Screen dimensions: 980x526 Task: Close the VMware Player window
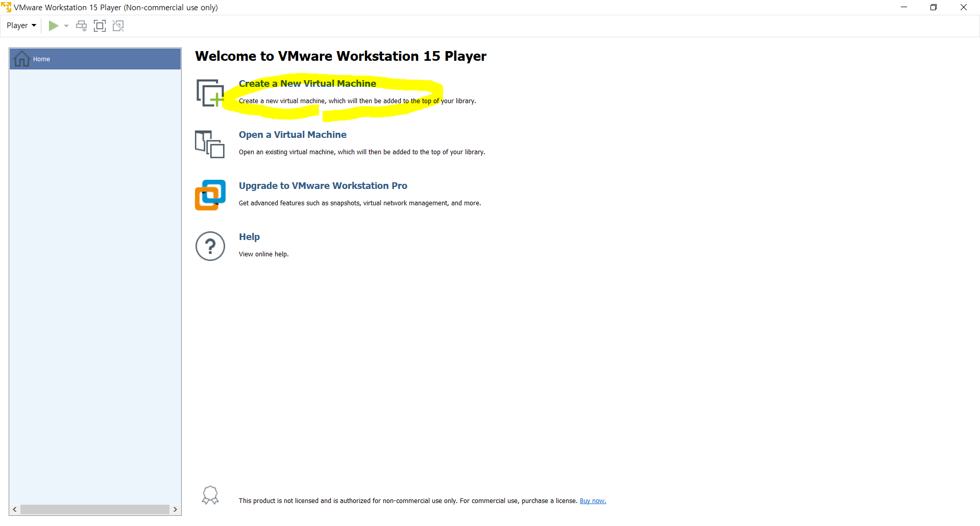point(964,7)
